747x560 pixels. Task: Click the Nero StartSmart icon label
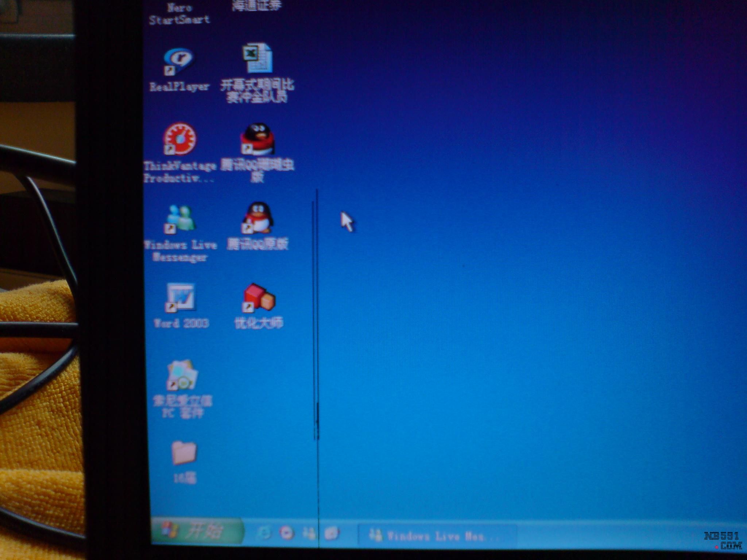(179, 13)
